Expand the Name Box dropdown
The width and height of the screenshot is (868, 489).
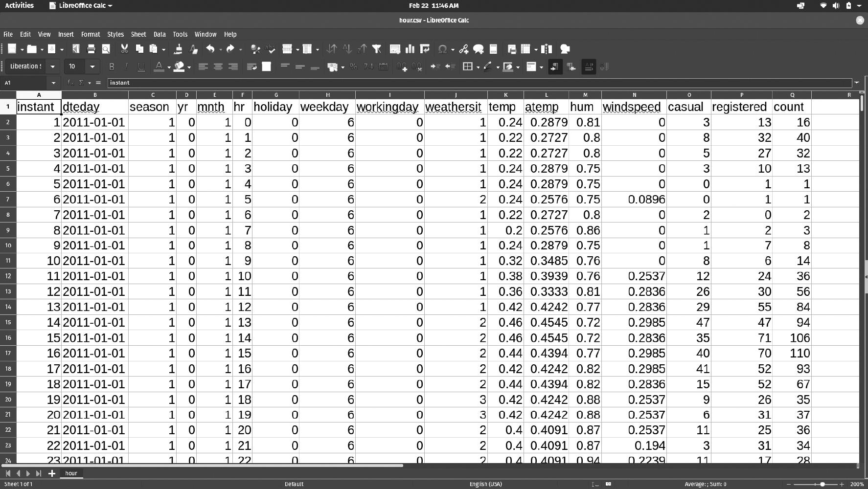tap(53, 83)
